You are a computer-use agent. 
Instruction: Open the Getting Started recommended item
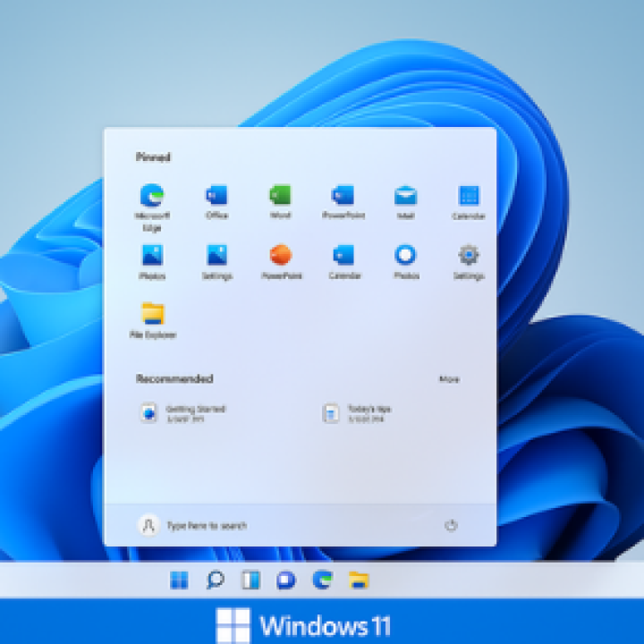tap(183, 413)
